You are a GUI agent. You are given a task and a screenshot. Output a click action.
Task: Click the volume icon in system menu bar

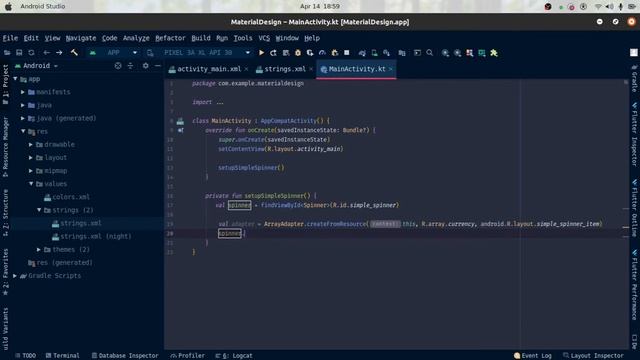coord(609,7)
